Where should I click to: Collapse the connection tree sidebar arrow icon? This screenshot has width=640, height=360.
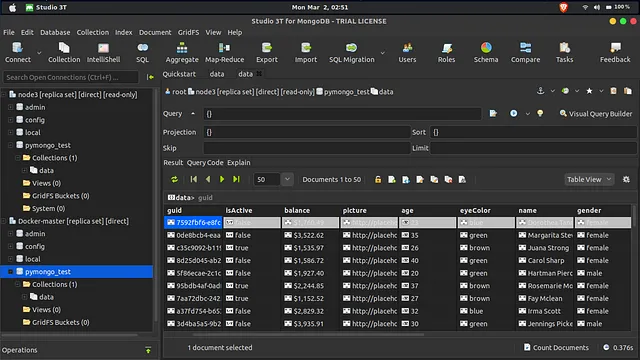point(150,77)
